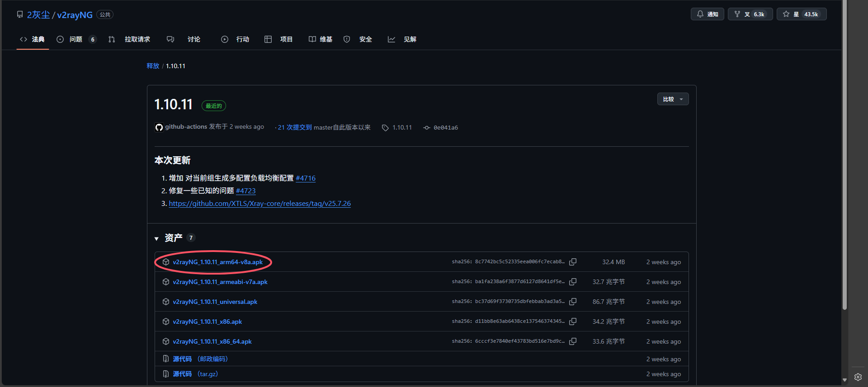Open issue link #4723
Screen dimensions: 868x387
(x=246, y=191)
